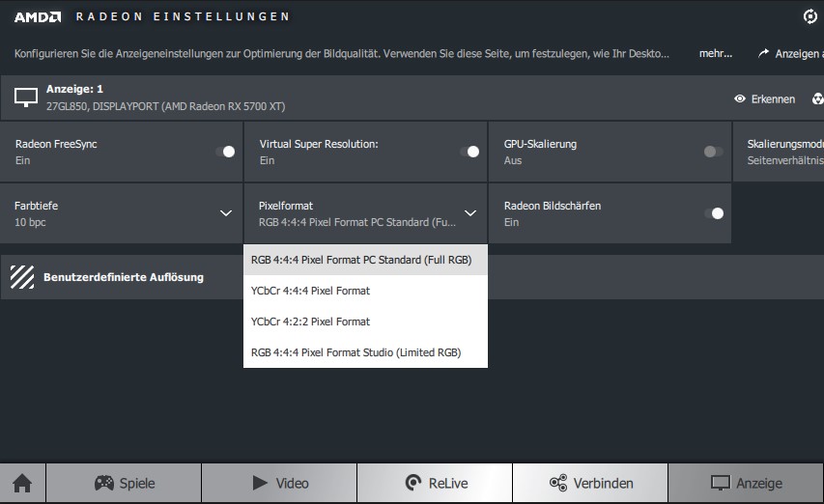The image size is (824, 504).
Task: Open the Home tab via house icon
Action: [x=22, y=483]
